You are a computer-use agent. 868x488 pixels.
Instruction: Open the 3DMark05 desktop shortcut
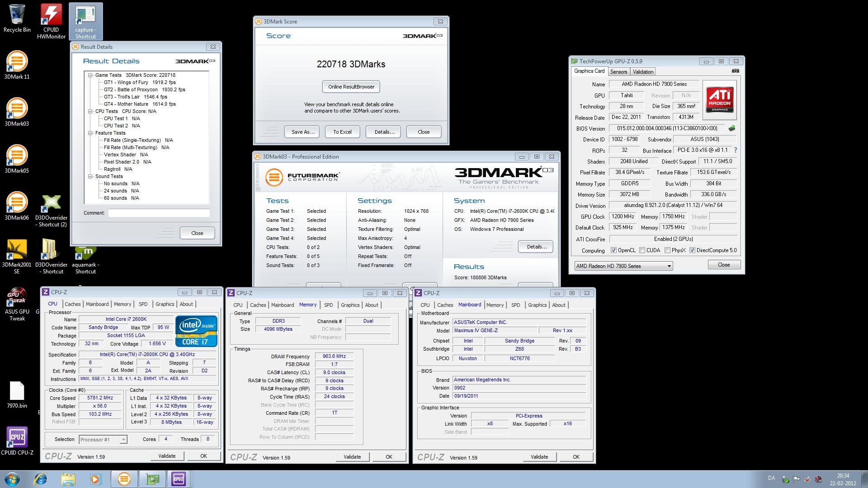click(x=17, y=159)
